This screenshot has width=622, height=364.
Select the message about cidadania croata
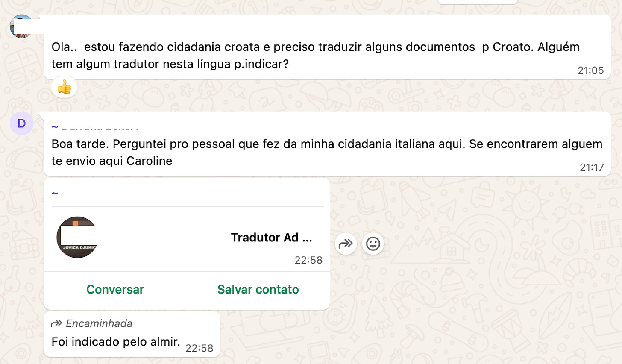coord(327,47)
